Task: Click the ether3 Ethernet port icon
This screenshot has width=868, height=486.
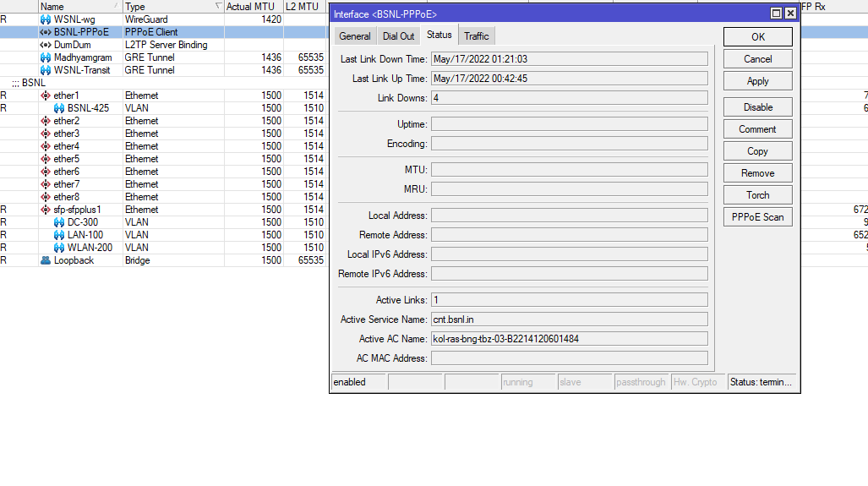Action: [x=46, y=134]
